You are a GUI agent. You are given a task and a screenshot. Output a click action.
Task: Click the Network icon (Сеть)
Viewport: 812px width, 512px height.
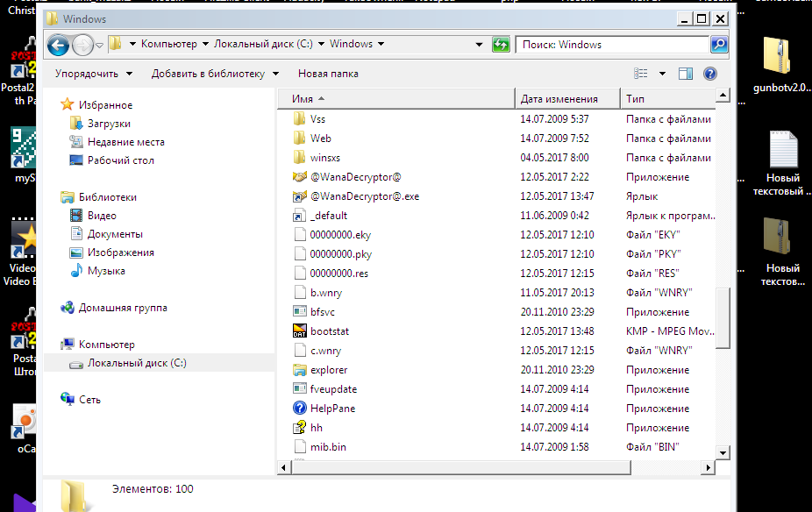click(68, 399)
